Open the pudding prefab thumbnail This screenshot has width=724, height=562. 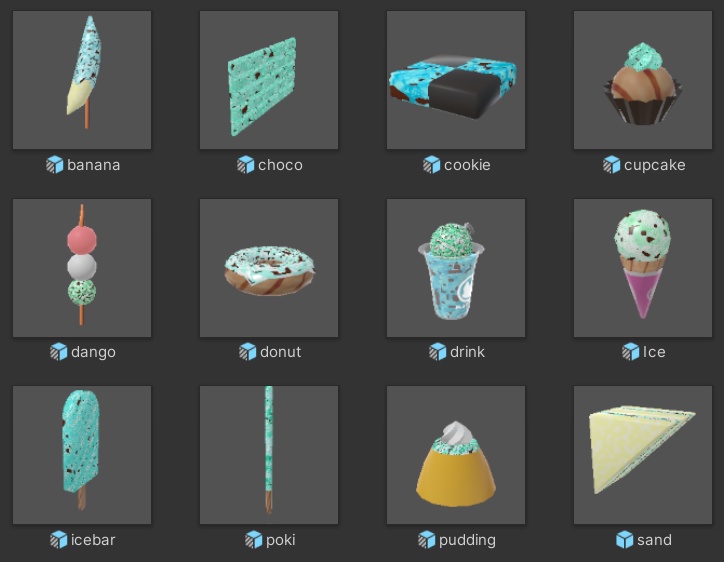coord(456,455)
